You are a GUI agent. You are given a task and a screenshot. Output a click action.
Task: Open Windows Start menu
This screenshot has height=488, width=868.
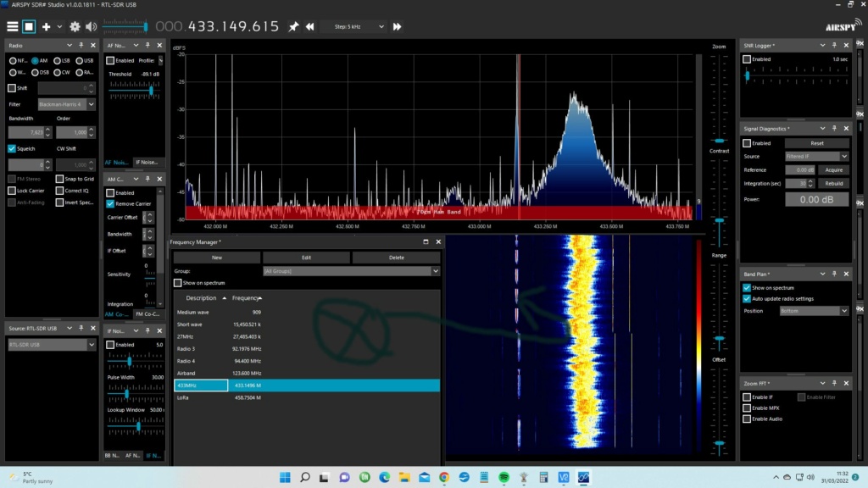tap(285, 477)
